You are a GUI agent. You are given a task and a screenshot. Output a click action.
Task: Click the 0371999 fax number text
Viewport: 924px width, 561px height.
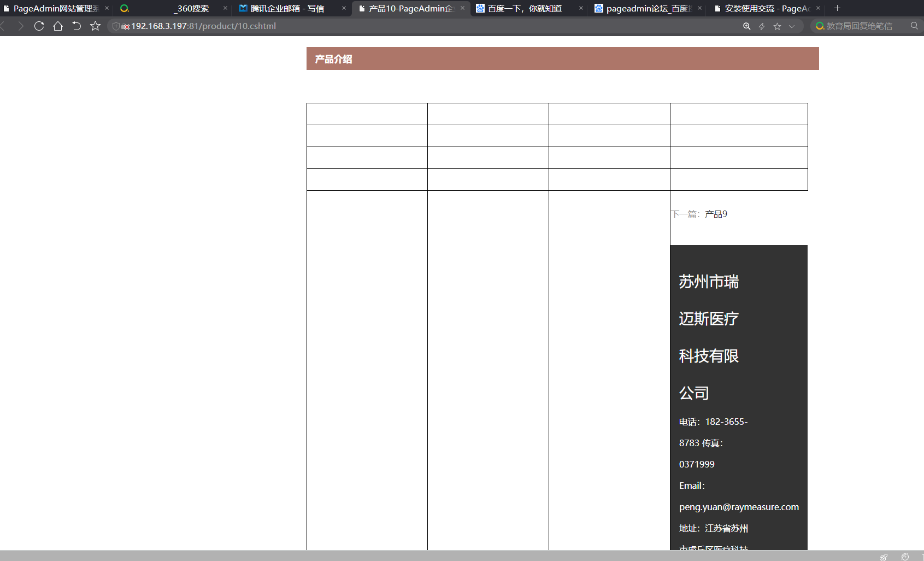click(697, 464)
